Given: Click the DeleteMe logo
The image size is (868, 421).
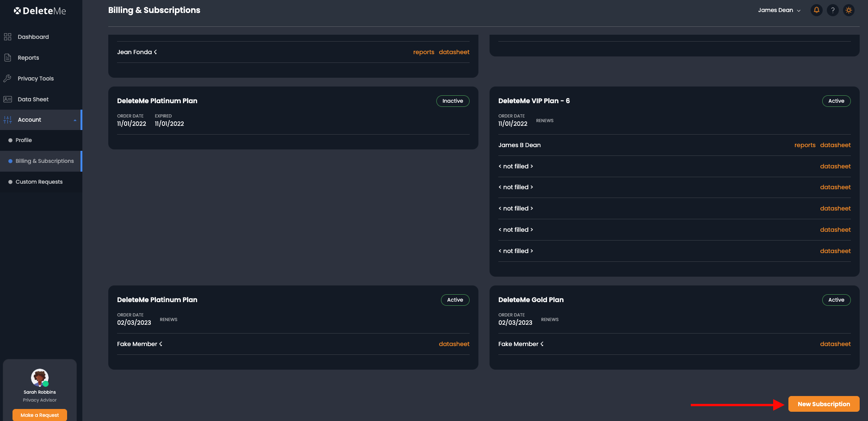Looking at the screenshot, I should point(40,11).
